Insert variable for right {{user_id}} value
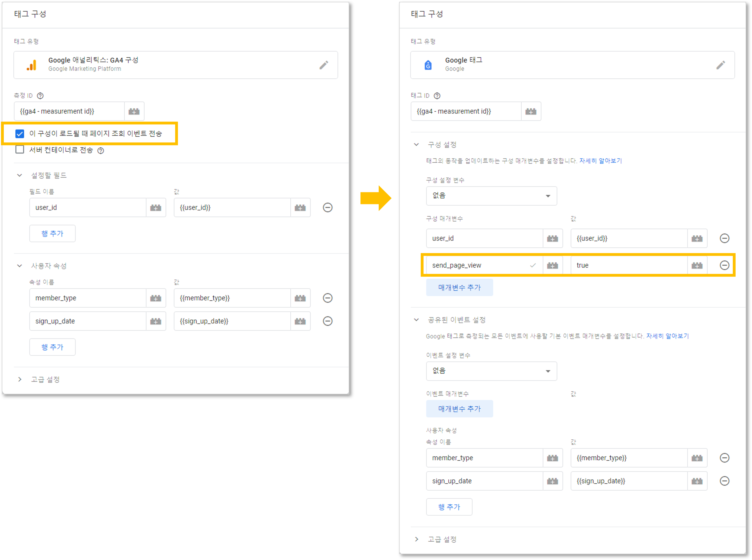The image size is (752, 560). 697,238
